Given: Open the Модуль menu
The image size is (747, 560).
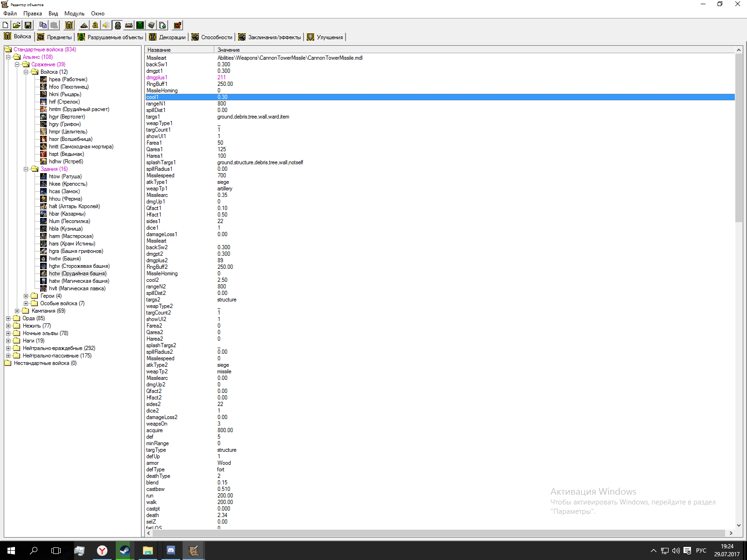Looking at the screenshot, I should [x=74, y=14].
